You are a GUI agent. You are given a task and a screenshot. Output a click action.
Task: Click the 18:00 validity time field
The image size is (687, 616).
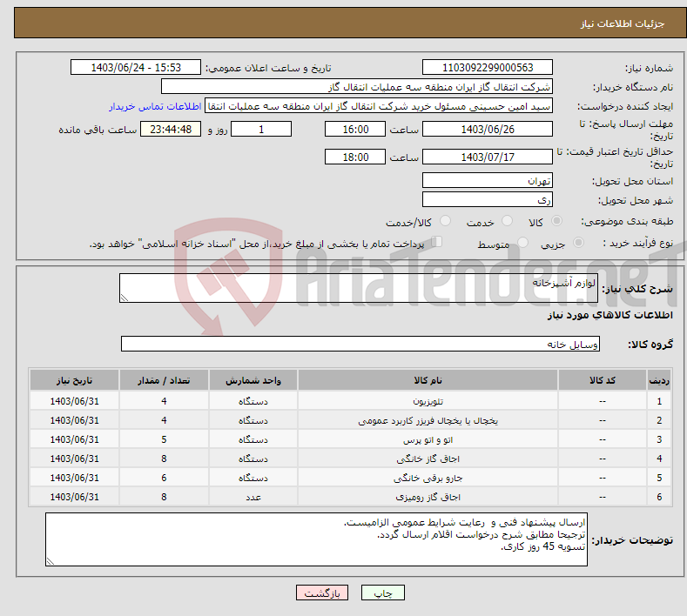click(355, 157)
